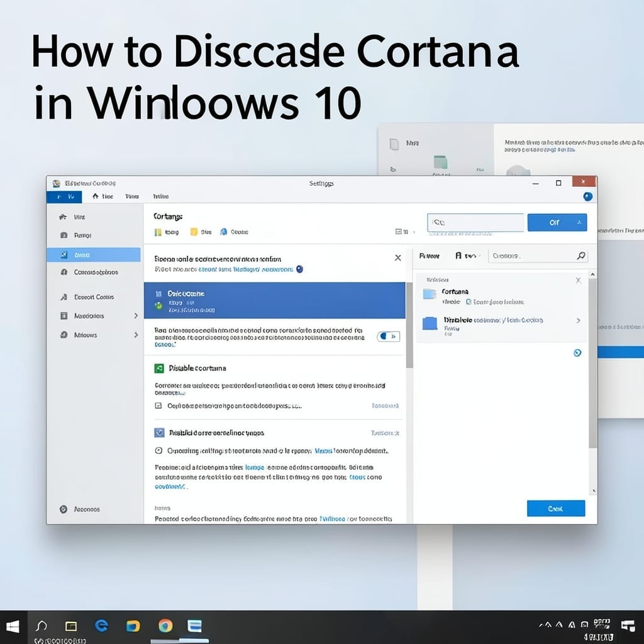Expand chevron on Disable result row
Screen dimensions: 644x644
[x=579, y=320]
